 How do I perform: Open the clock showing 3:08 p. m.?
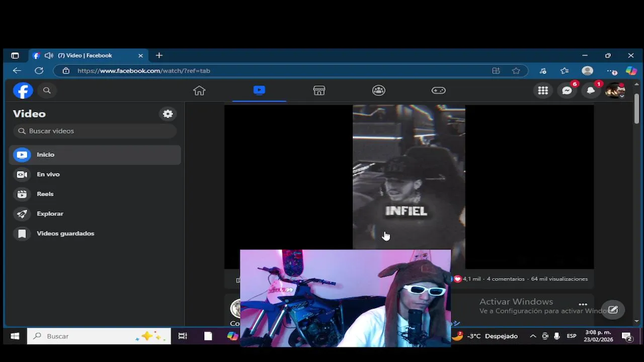pyautogui.click(x=599, y=336)
